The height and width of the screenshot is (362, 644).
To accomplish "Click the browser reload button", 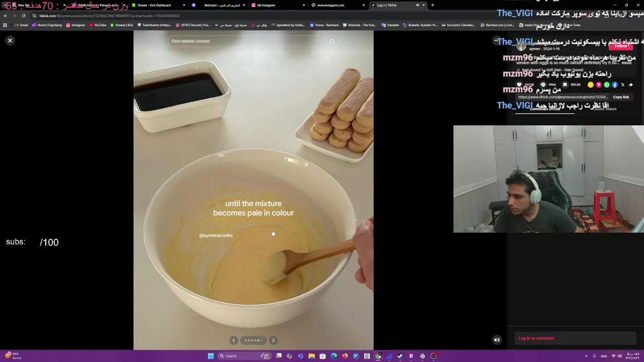I will click(x=23, y=16).
